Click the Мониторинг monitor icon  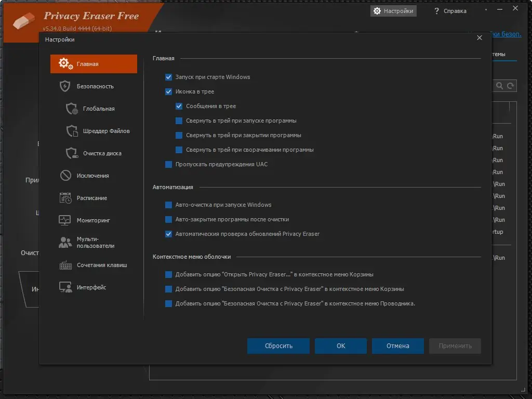(x=65, y=220)
